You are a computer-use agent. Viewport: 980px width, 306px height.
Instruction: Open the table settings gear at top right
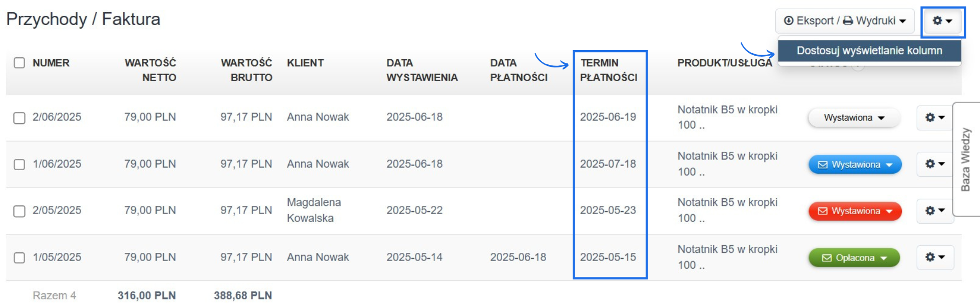pyautogui.click(x=942, y=21)
